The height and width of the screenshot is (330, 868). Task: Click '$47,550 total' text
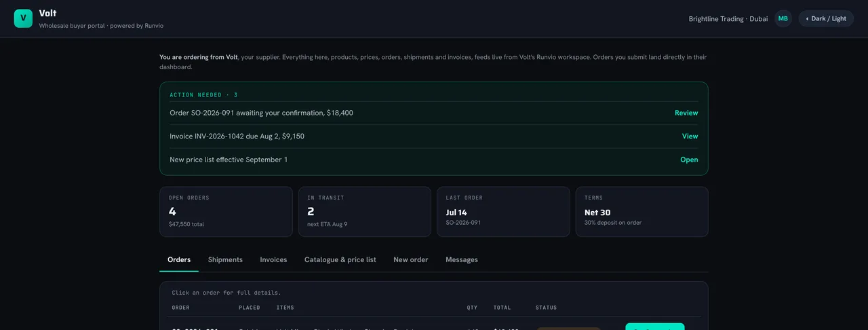coord(186,224)
